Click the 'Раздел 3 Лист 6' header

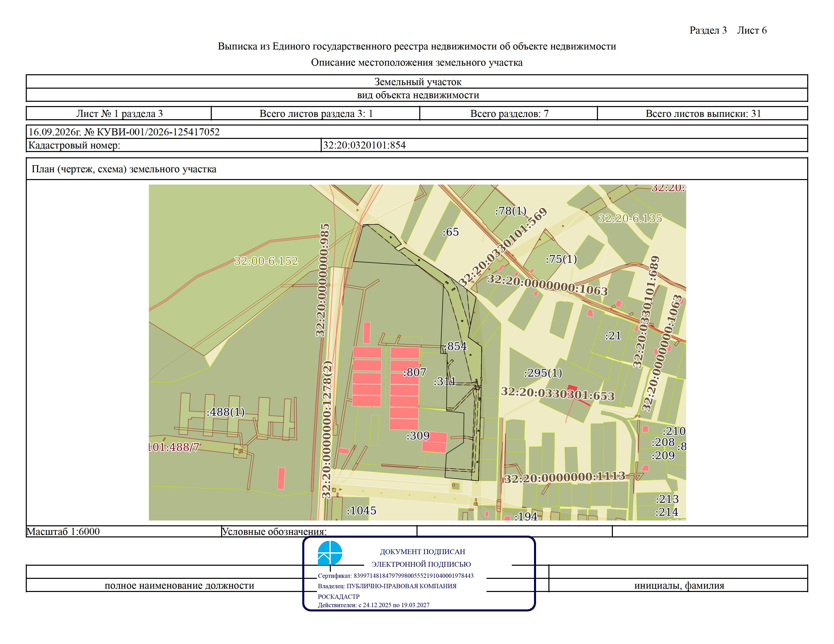tap(728, 31)
